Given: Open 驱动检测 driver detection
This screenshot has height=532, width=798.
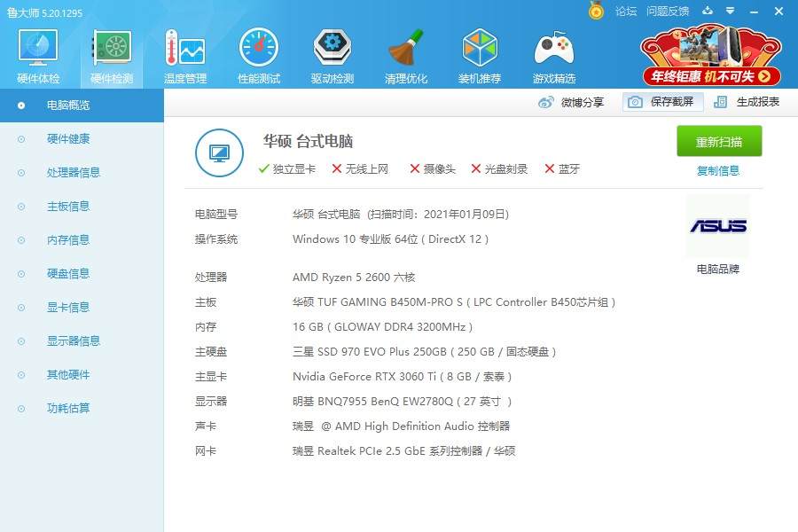Looking at the screenshot, I should coord(332,55).
